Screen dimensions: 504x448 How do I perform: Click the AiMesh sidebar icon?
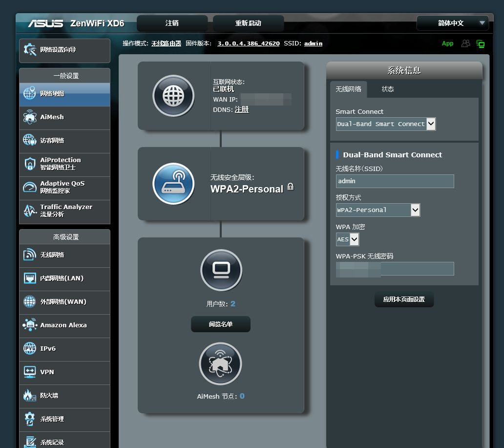click(30, 117)
